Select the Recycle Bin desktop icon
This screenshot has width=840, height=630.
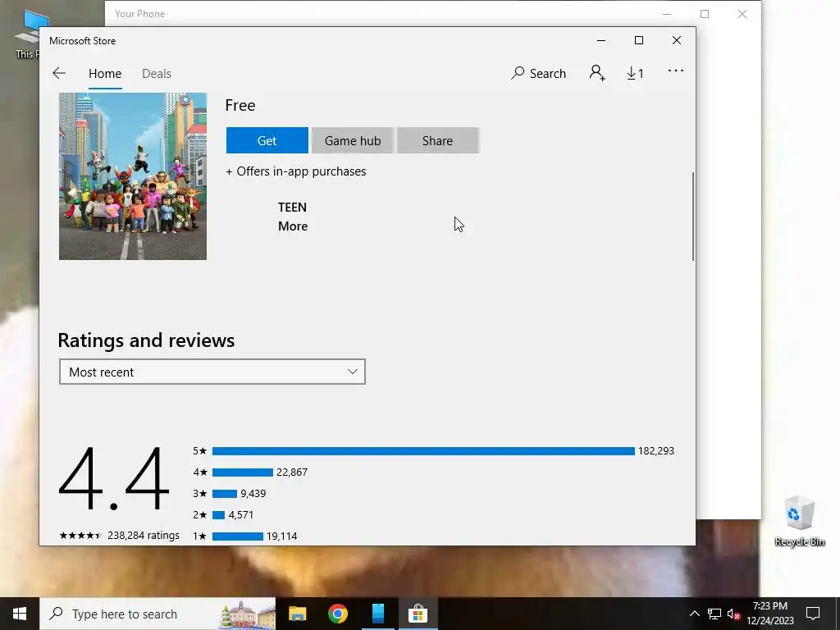[799, 521]
